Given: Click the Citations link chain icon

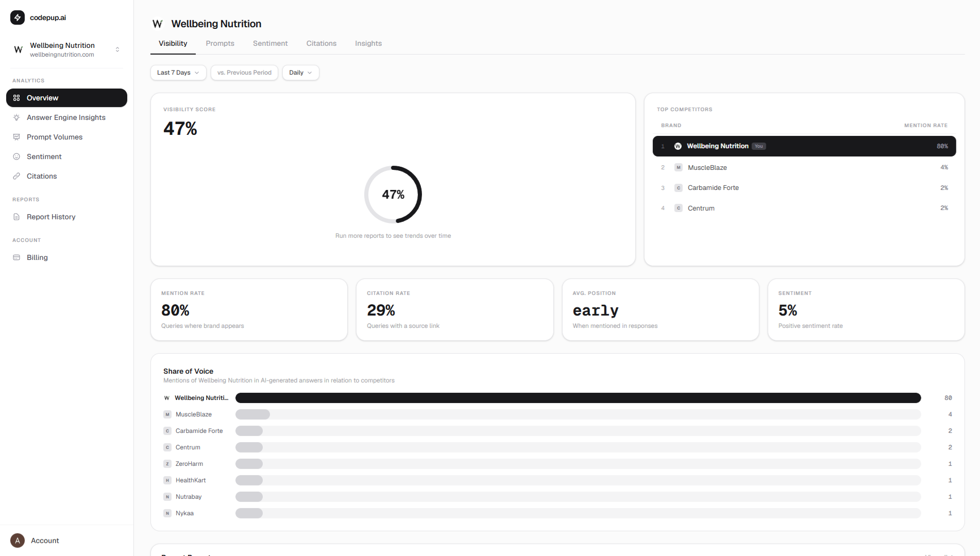Looking at the screenshot, I should pos(16,176).
